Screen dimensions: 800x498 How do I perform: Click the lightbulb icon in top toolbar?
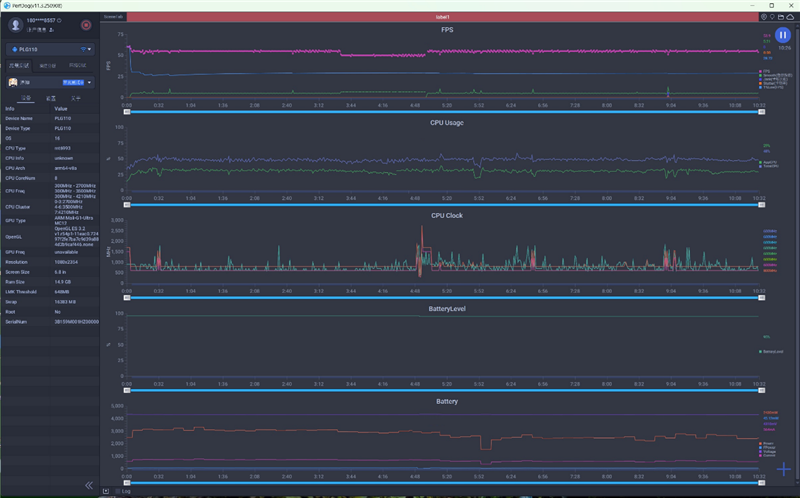point(774,17)
